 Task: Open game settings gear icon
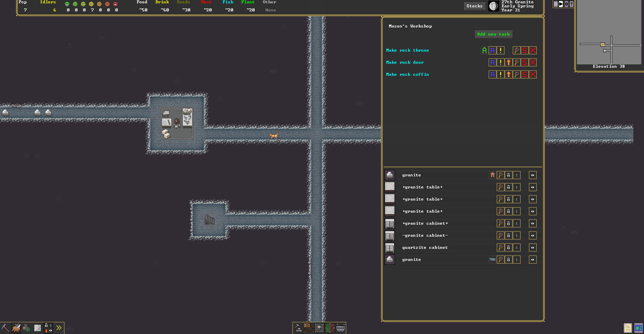coord(567,4)
